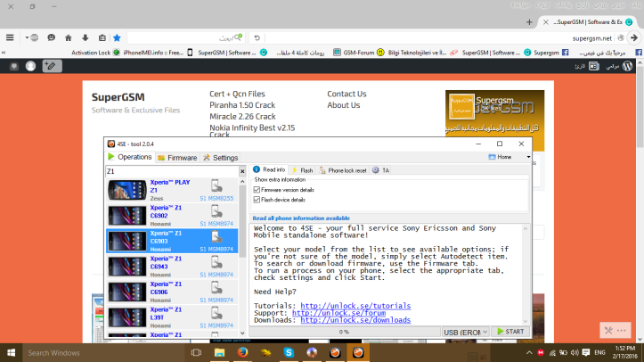Open the browser downloads arrow icon

pyautogui.click(x=85, y=37)
